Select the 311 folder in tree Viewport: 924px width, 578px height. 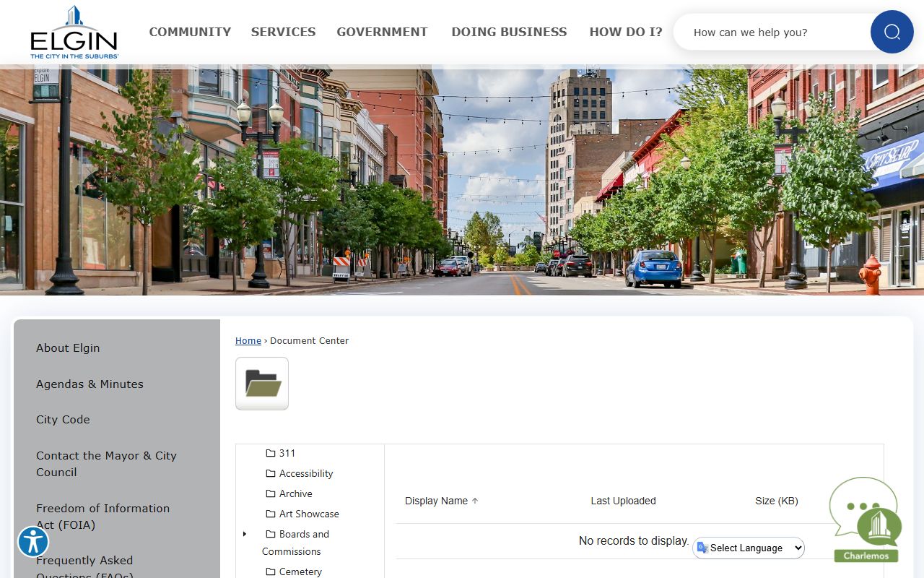[x=287, y=453]
